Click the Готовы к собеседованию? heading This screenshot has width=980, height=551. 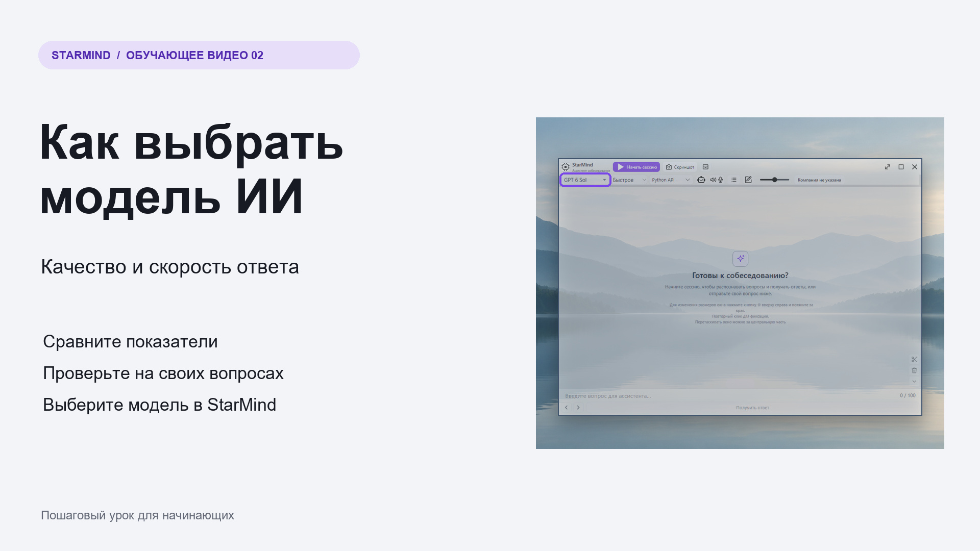(x=740, y=275)
